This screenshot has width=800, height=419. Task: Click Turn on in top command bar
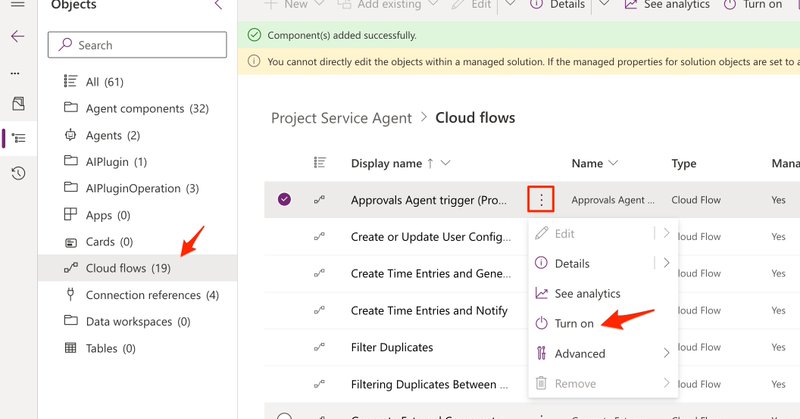[x=753, y=5]
